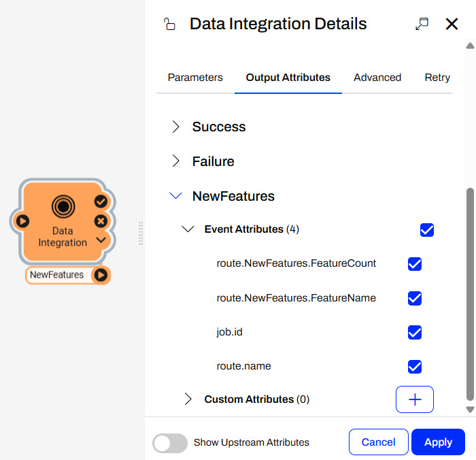
Task: Click the NewFeatures output port arrow
Action: click(x=101, y=275)
